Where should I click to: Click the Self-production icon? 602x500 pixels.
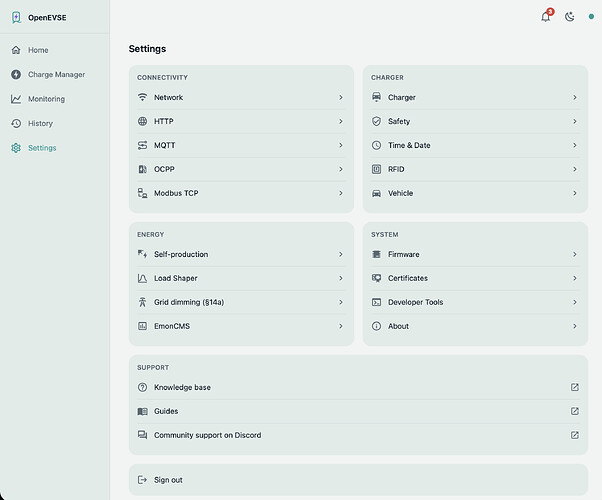pyautogui.click(x=142, y=254)
